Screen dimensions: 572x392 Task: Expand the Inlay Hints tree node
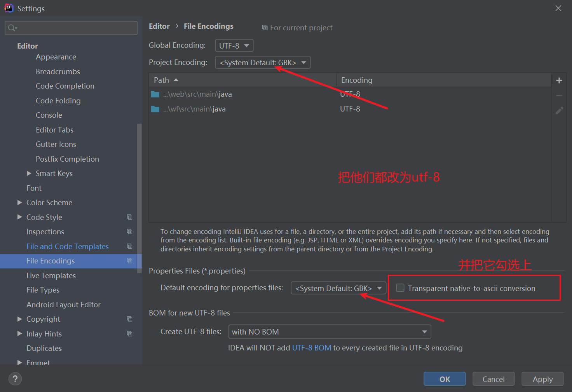pos(19,334)
